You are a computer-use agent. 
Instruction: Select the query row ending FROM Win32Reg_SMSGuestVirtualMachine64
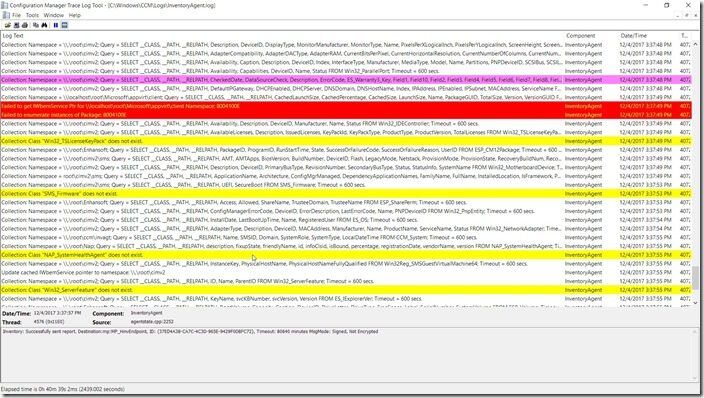pos(346,264)
